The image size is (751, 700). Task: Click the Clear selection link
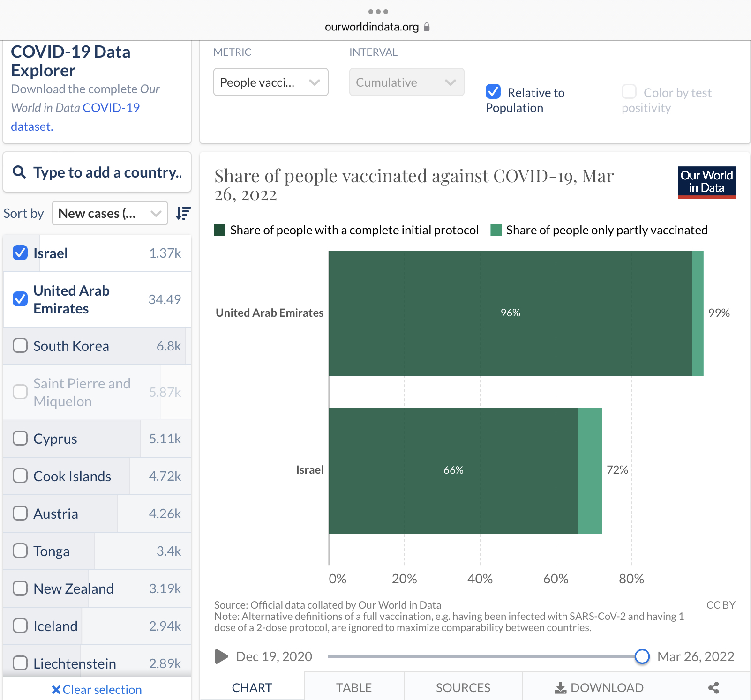coord(97,690)
